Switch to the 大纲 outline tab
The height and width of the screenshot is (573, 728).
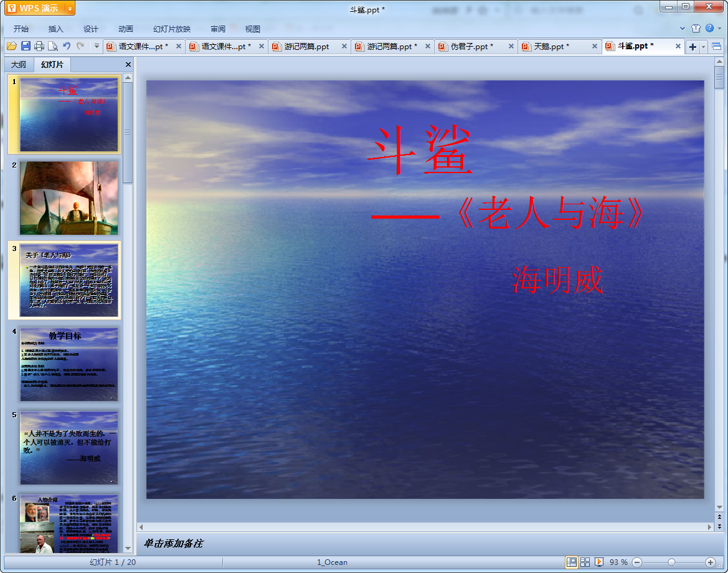click(19, 64)
